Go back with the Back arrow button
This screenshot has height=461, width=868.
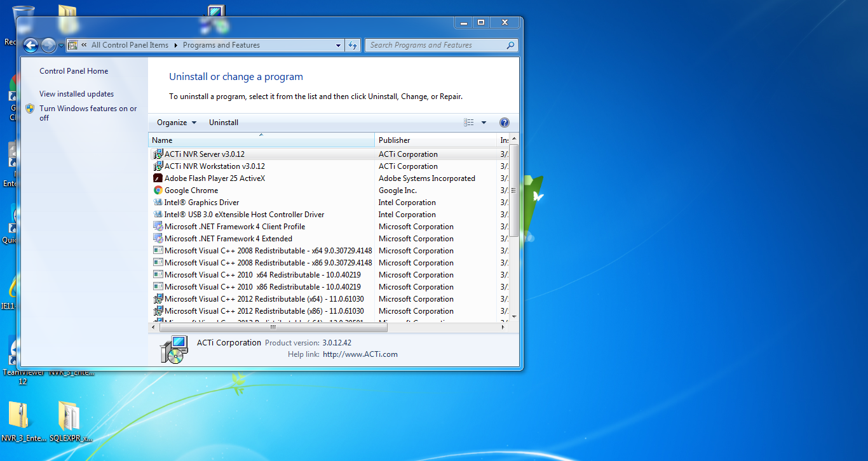point(31,45)
